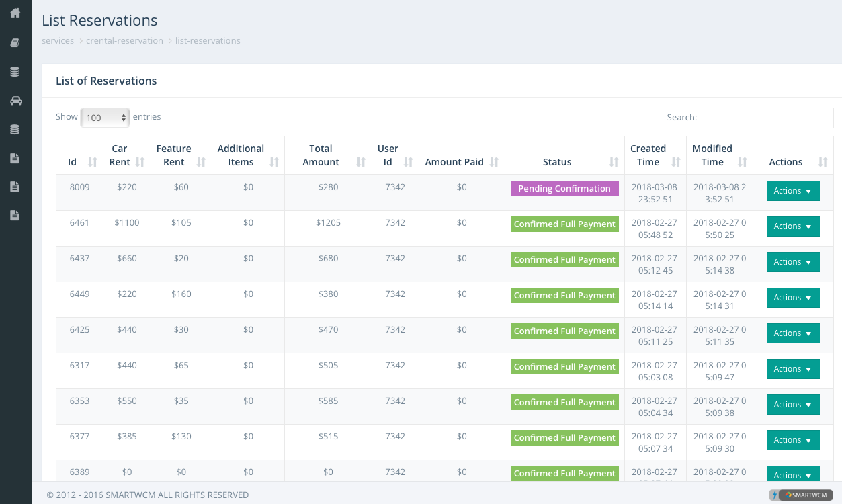Click Confirmed Full Payment badge for reservation 6461
The image size is (842, 504).
click(564, 224)
